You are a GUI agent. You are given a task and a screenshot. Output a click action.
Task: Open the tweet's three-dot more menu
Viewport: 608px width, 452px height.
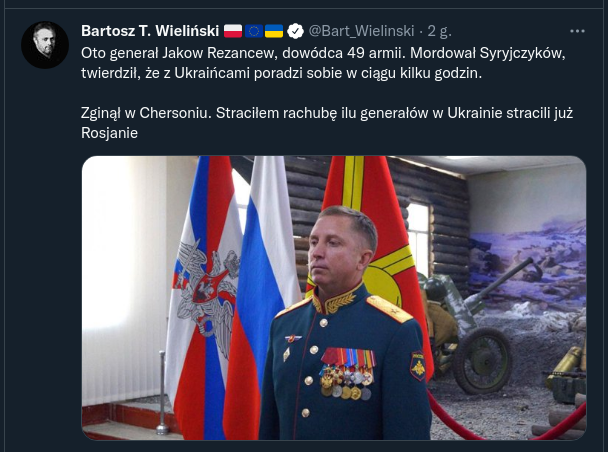click(577, 31)
